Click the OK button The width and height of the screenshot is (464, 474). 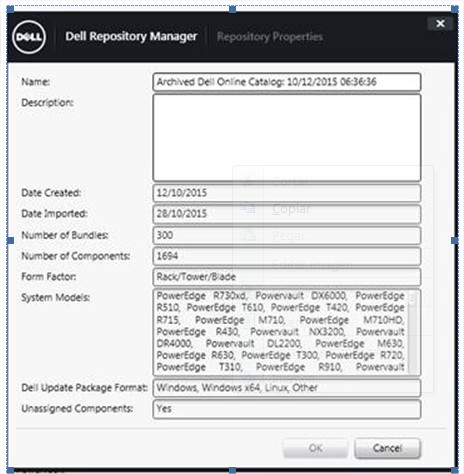(x=315, y=448)
